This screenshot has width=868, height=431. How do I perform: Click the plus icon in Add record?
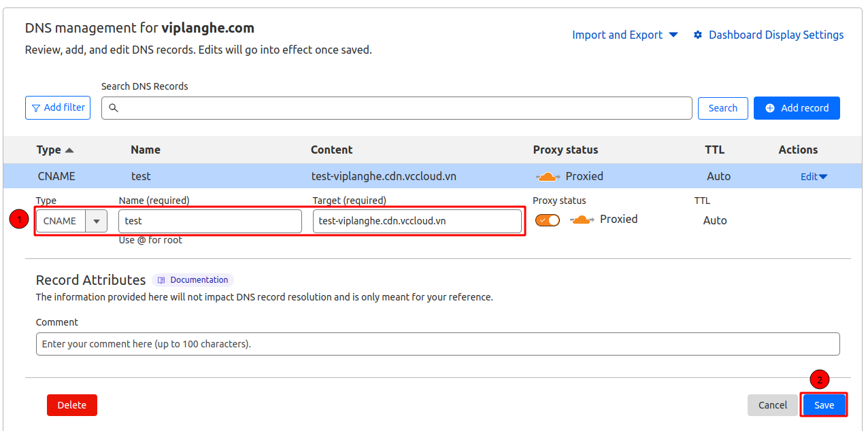(770, 108)
